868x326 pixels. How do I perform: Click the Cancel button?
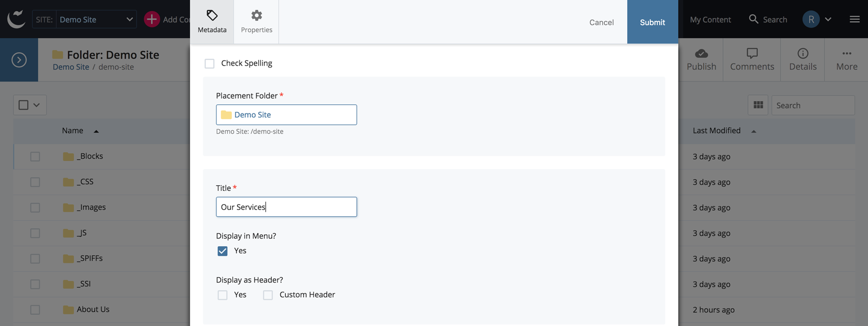pyautogui.click(x=601, y=22)
